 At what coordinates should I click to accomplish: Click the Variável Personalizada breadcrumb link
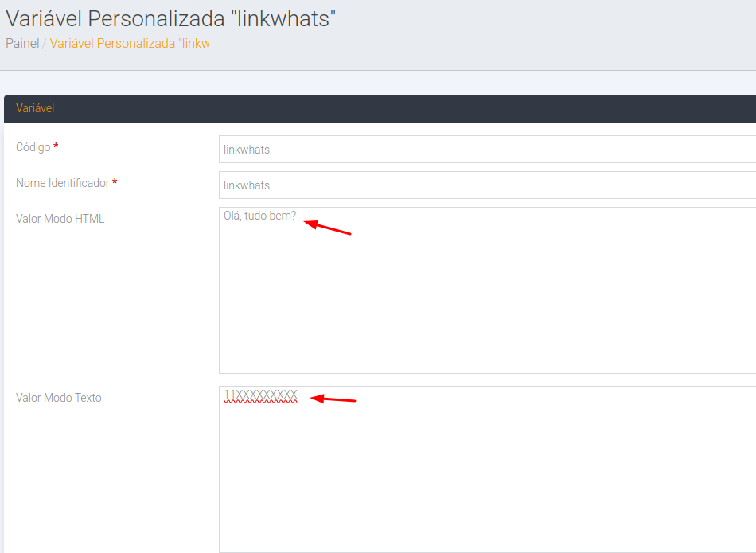tap(130, 44)
